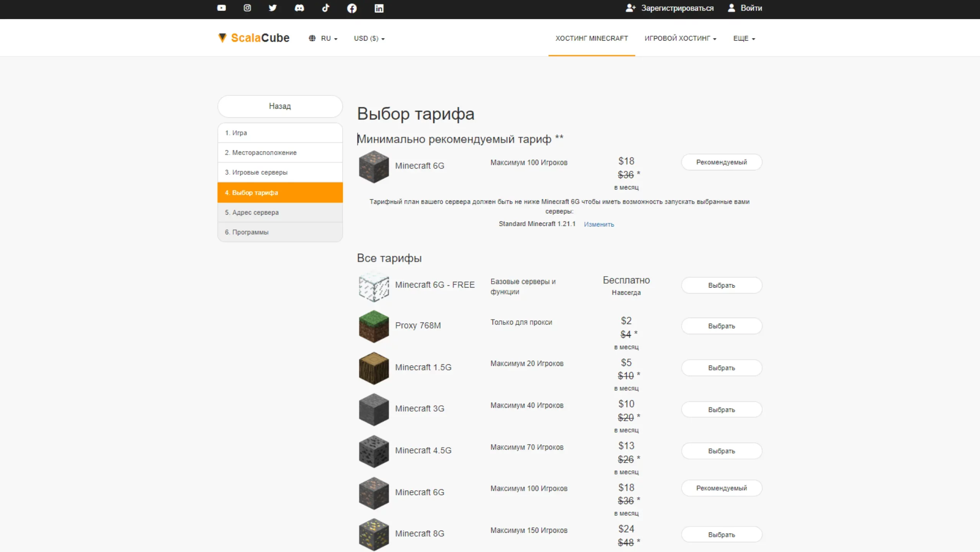
Task: Click Выбрать for Minecraft 3G plan
Action: (x=721, y=409)
